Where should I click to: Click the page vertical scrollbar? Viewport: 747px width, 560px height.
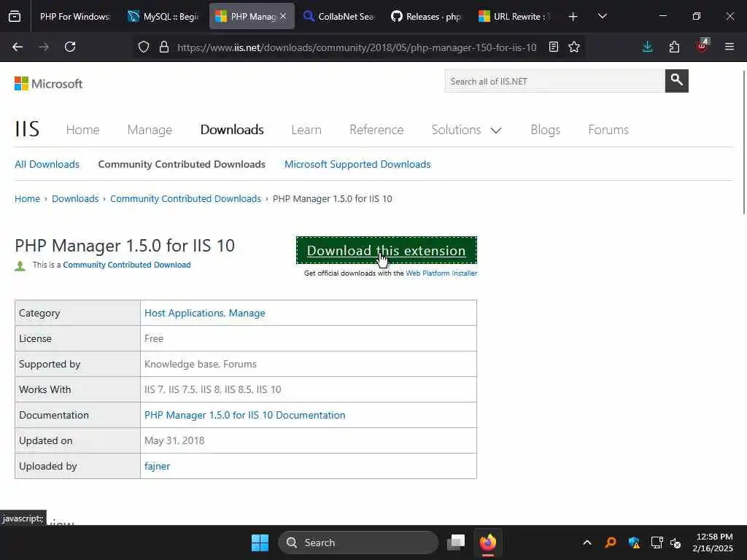pos(743,143)
